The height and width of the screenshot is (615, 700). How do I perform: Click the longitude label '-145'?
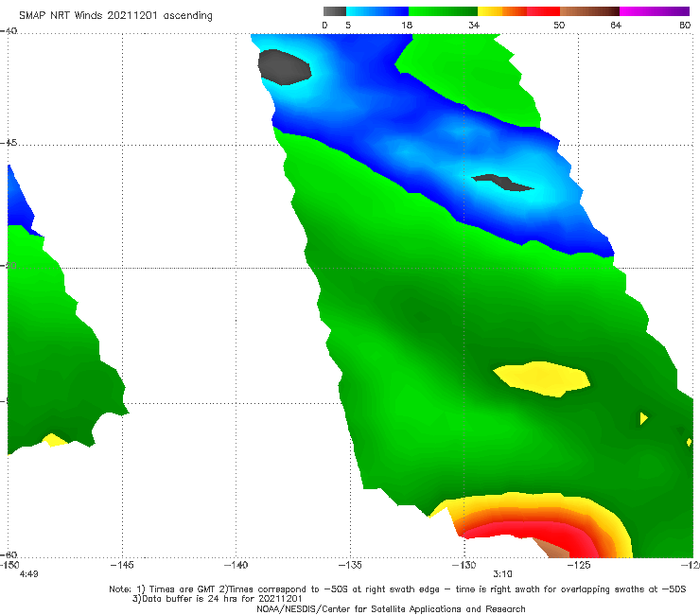[x=122, y=565]
